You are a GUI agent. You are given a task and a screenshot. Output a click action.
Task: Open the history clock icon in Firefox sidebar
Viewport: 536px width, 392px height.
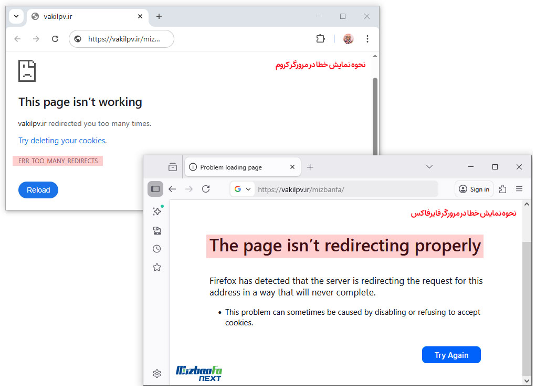pyautogui.click(x=156, y=248)
